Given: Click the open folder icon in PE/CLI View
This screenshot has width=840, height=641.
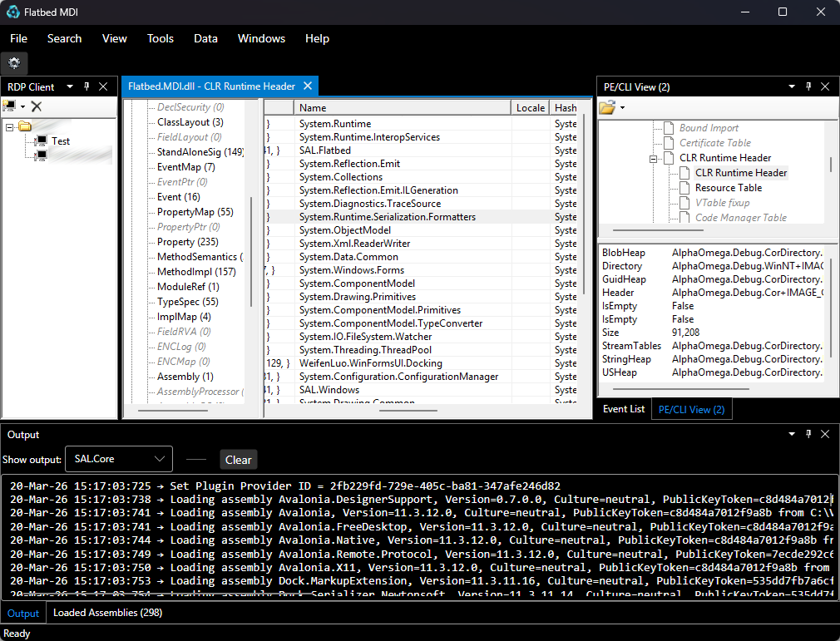Looking at the screenshot, I should click(x=606, y=107).
